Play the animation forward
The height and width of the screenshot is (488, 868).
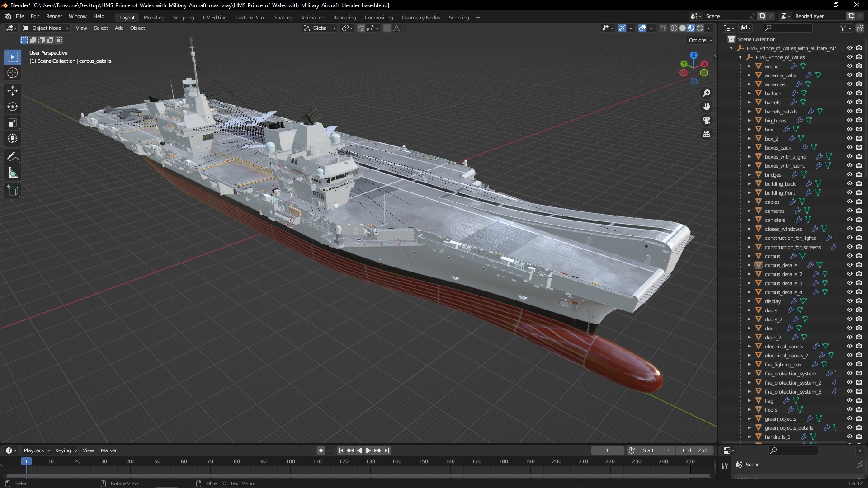tap(368, 450)
